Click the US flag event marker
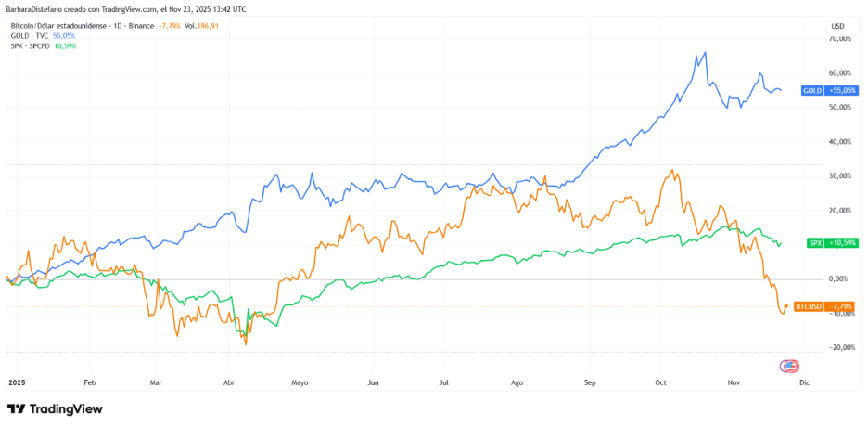 pos(789,367)
